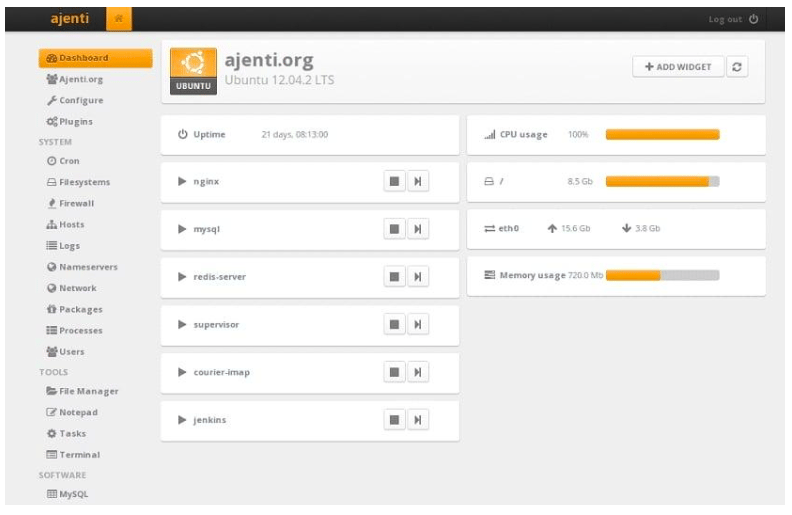
Task: Click the disk icon beside root path
Action: [489, 181]
